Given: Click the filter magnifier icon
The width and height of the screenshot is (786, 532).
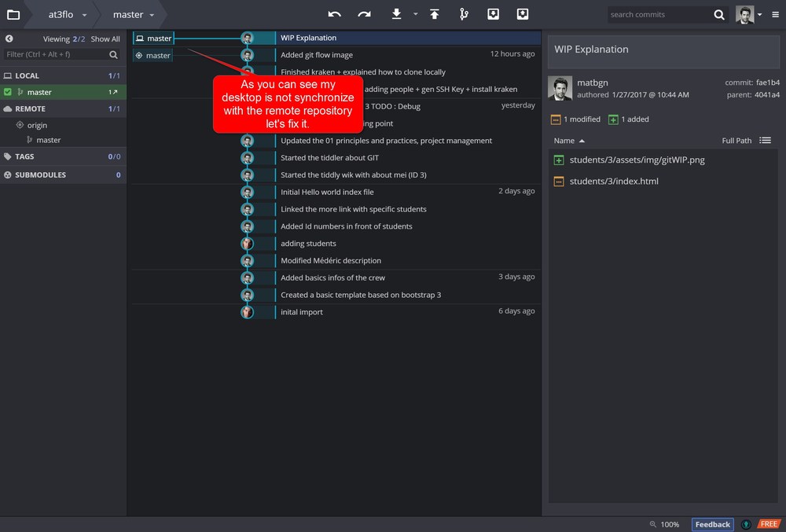Looking at the screenshot, I should pos(114,54).
